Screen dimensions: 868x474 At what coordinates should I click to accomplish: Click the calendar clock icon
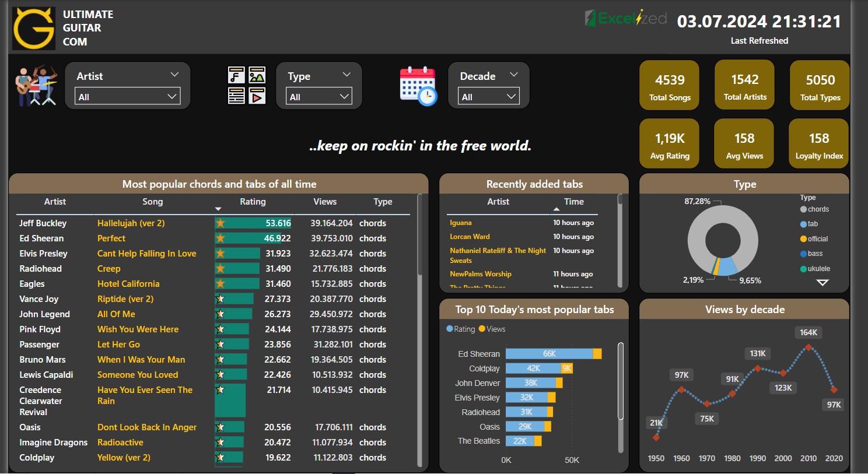click(418, 86)
